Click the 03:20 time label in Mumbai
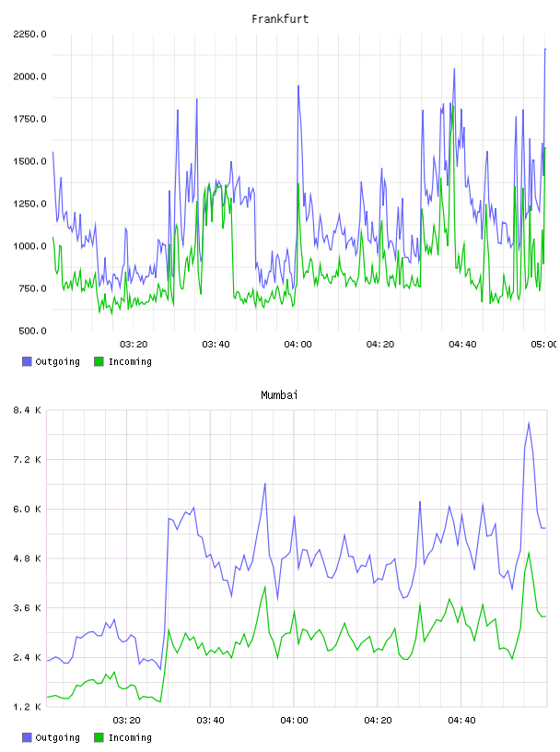 click(126, 721)
